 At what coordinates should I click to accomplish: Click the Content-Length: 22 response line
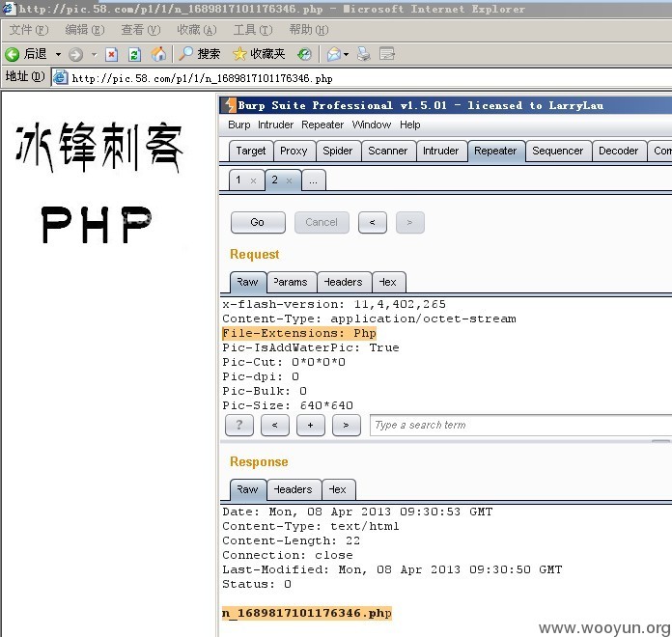point(291,540)
